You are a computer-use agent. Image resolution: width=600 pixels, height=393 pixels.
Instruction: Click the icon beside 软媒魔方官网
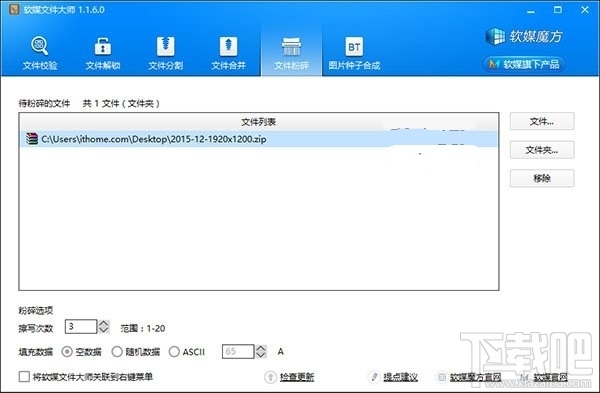tap(442, 377)
